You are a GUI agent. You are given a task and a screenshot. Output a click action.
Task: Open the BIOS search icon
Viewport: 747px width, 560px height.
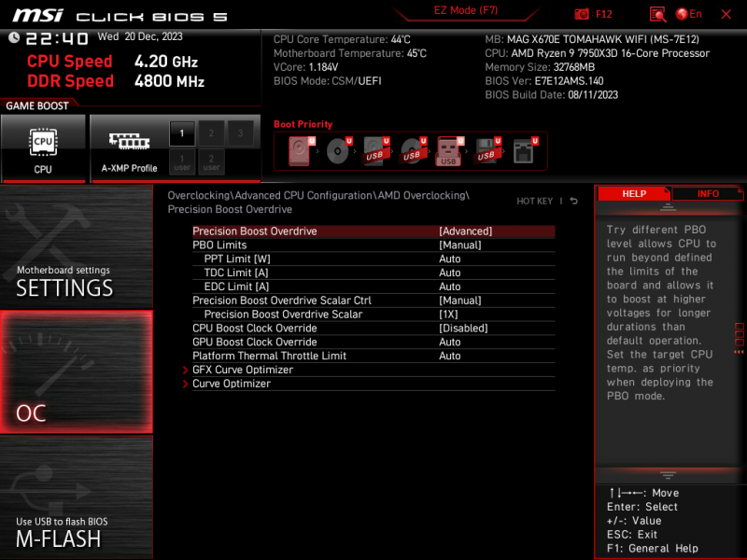[x=657, y=14]
